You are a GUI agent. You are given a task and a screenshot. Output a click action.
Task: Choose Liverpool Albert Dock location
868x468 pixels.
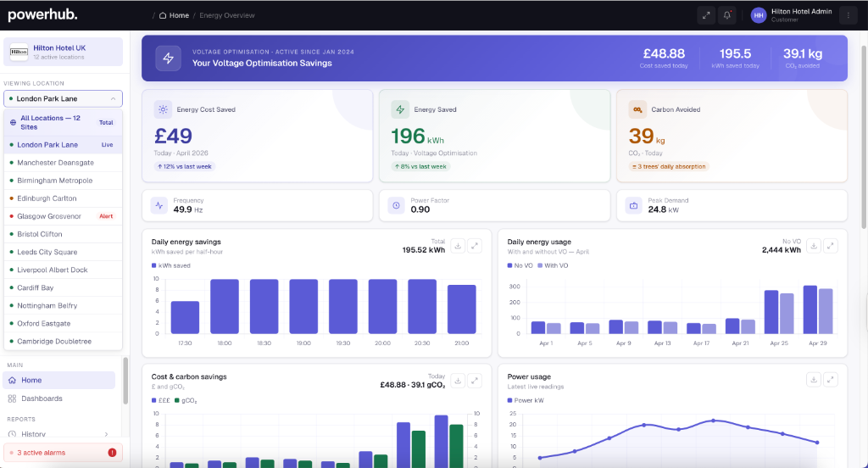click(63, 270)
